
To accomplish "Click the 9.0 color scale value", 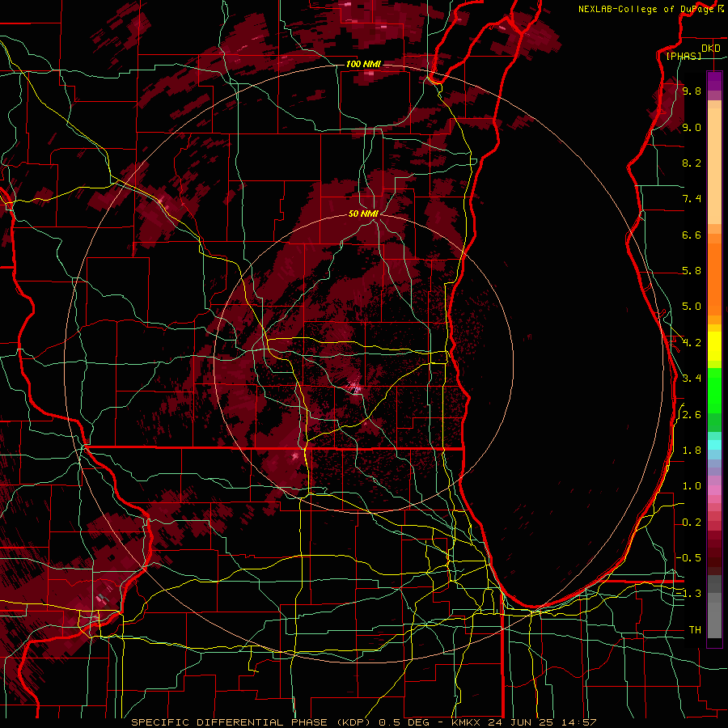I will tap(692, 127).
